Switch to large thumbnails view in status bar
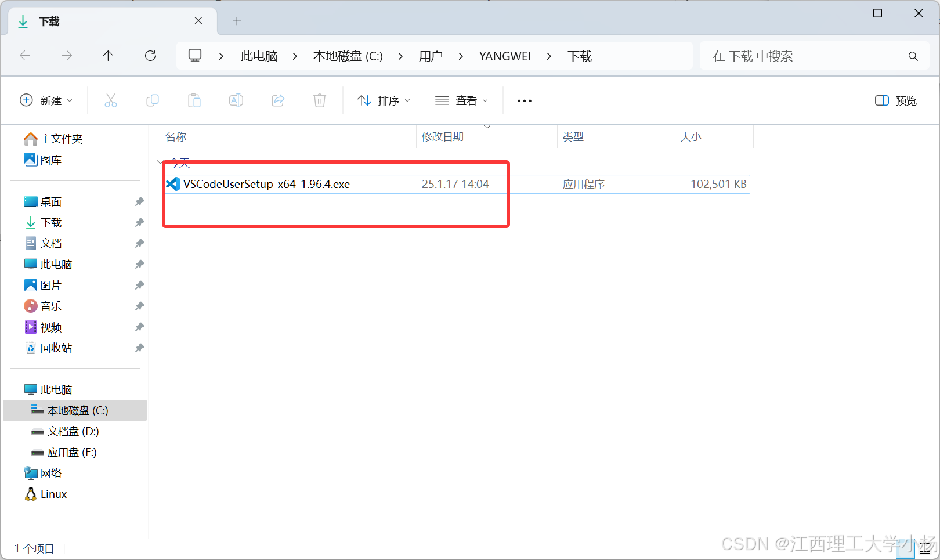Screen dimensions: 940x560 coord(925,548)
